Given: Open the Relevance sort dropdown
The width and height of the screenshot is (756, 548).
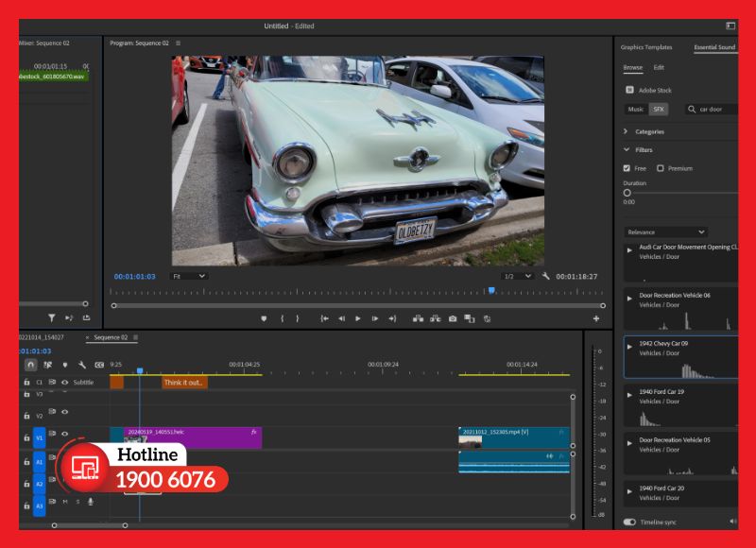Looking at the screenshot, I should pos(666,231).
